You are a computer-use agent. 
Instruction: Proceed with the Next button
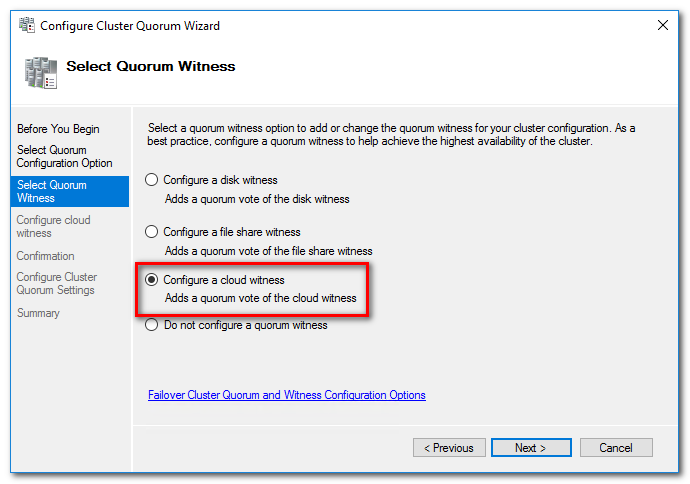coord(531,448)
